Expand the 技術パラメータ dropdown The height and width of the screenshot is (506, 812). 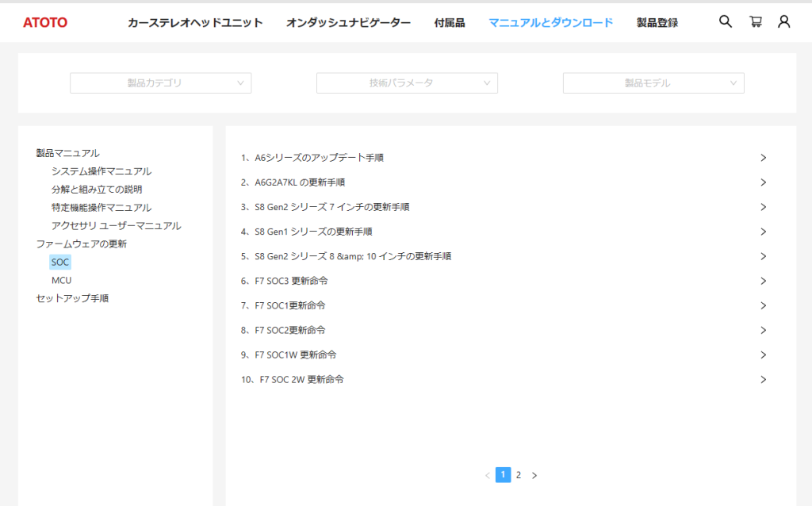tap(407, 82)
